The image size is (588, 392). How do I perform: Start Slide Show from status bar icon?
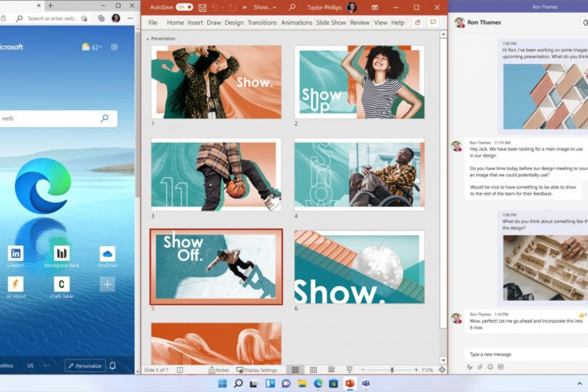tap(349, 369)
